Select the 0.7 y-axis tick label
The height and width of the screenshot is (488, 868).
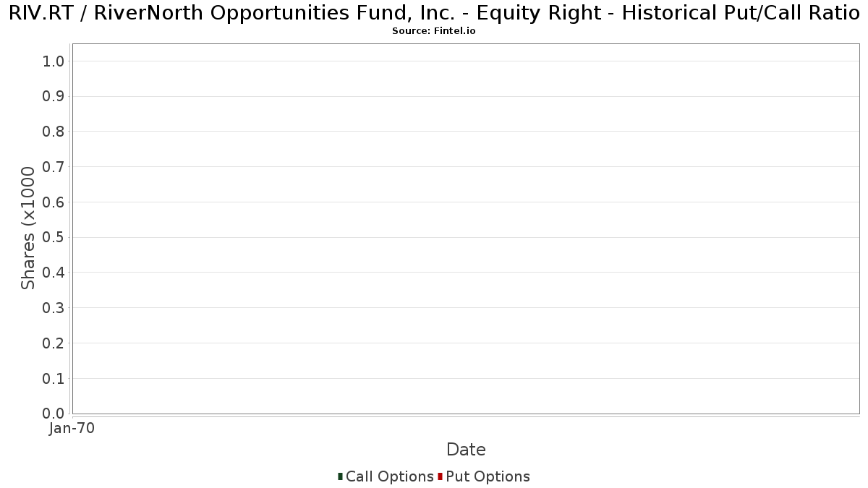(54, 167)
